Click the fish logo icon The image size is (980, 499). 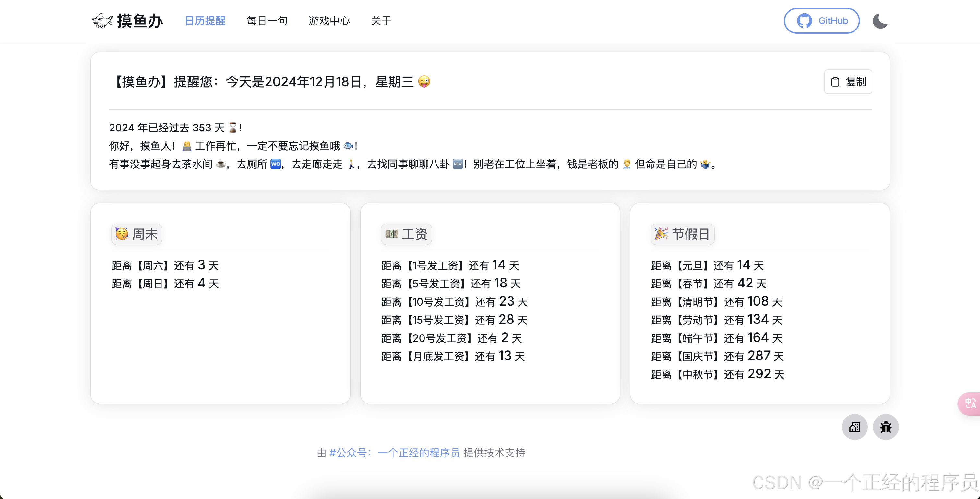[102, 20]
